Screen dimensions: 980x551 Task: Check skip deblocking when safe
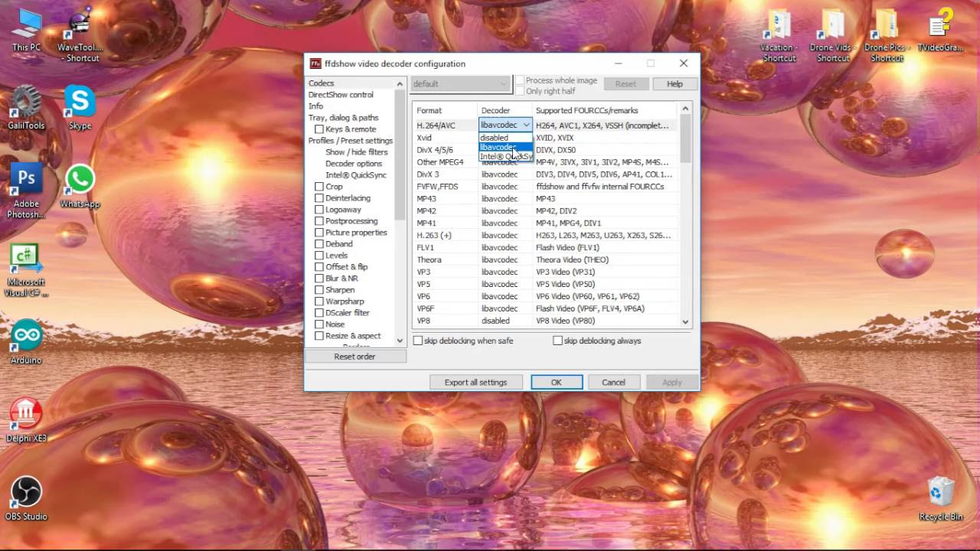click(x=418, y=341)
